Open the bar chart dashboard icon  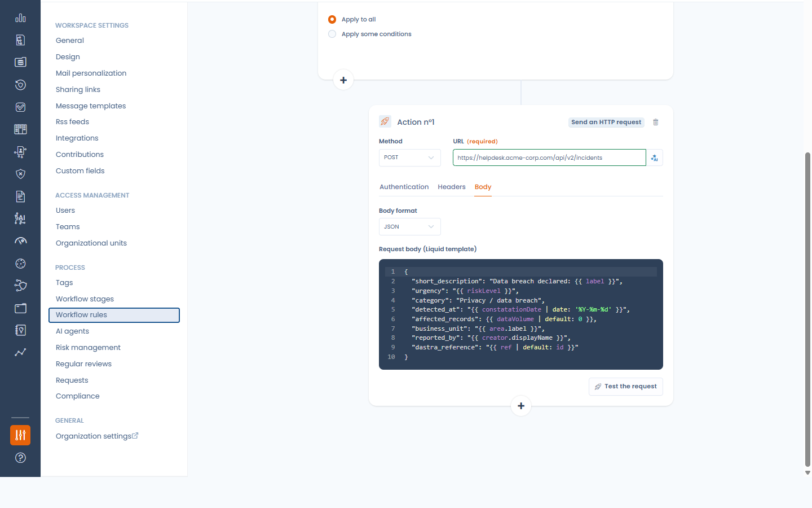(x=20, y=18)
